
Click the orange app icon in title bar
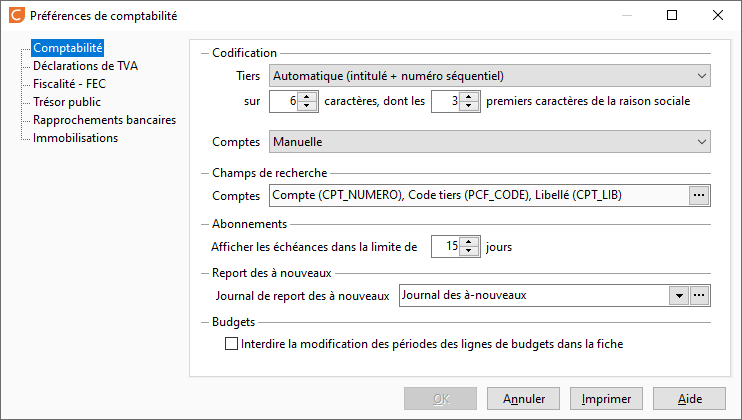coord(17,15)
